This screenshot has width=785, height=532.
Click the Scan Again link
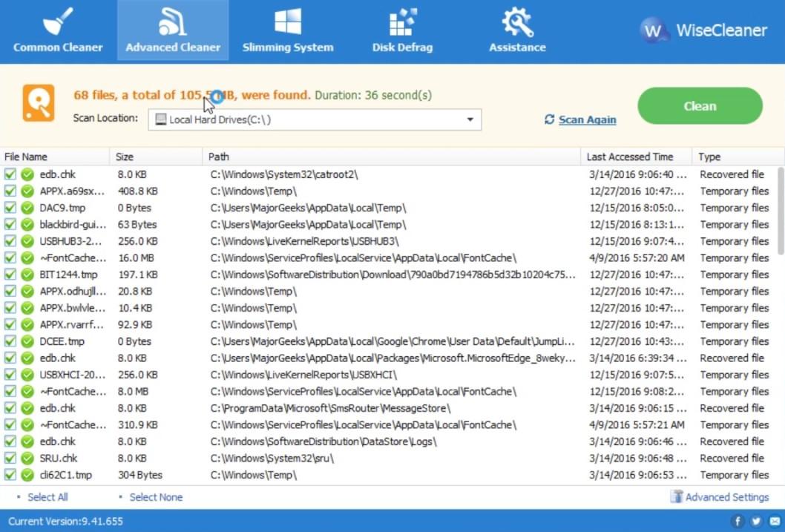(587, 119)
